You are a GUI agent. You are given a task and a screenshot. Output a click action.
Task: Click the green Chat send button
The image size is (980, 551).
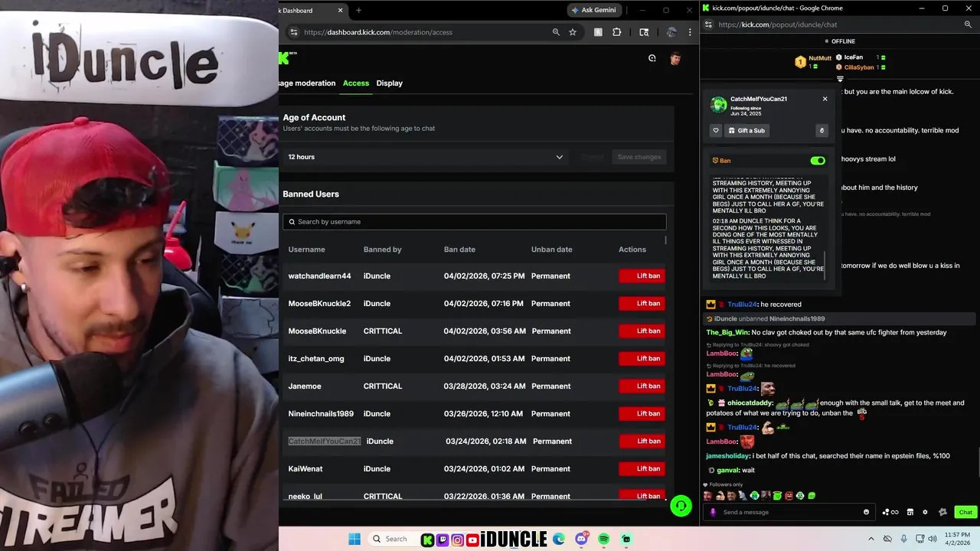[x=965, y=512]
